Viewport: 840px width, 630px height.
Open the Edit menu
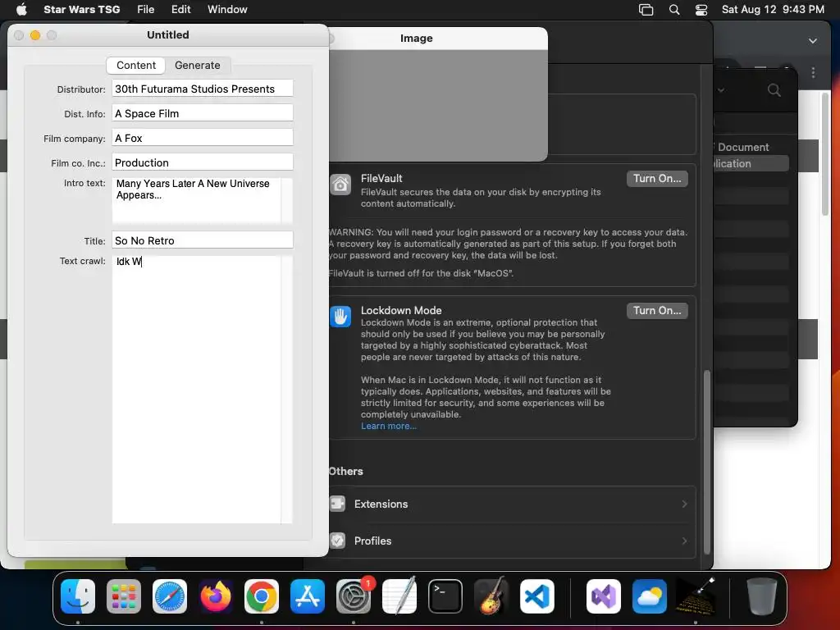click(181, 10)
